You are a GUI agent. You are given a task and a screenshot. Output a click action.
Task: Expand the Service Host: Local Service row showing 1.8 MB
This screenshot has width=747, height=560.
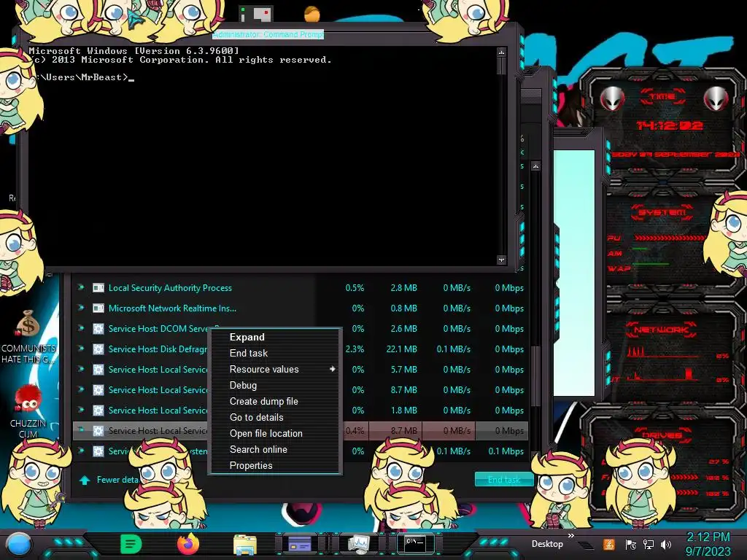pos(81,410)
